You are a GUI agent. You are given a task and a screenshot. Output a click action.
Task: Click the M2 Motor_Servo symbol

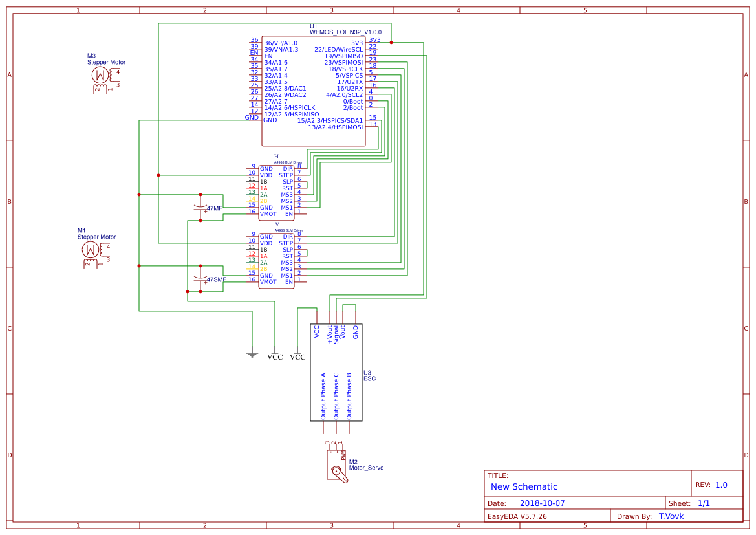338,462
